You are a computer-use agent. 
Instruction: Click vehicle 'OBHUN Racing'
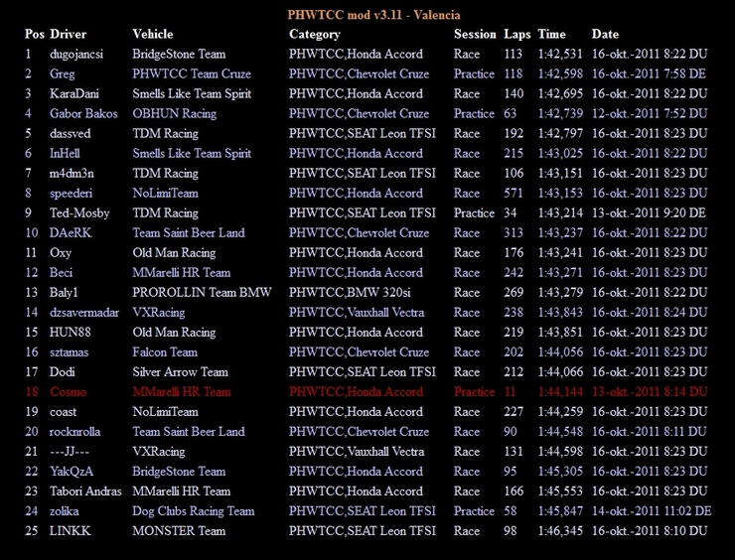[175, 114]
